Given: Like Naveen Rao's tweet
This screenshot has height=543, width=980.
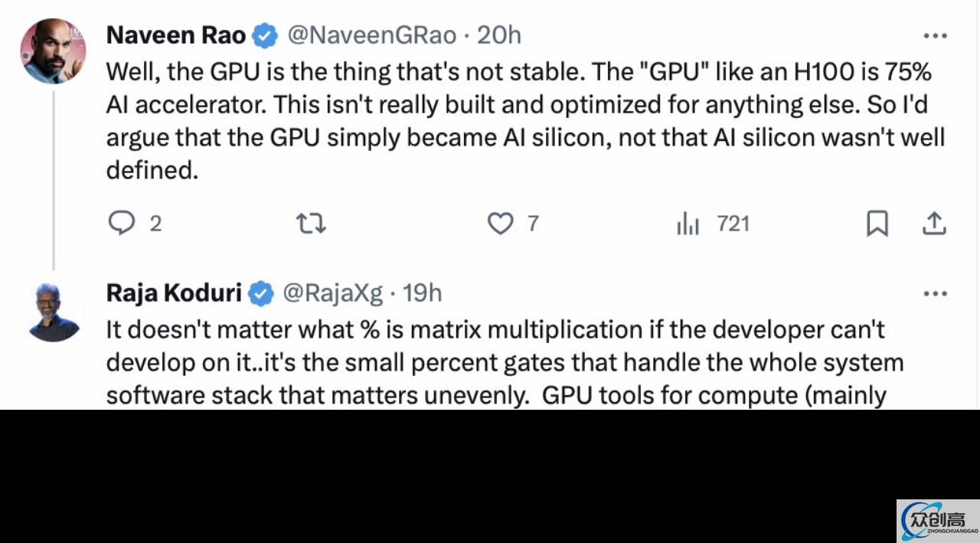Looking at the screenshot, I should [513, 224].
